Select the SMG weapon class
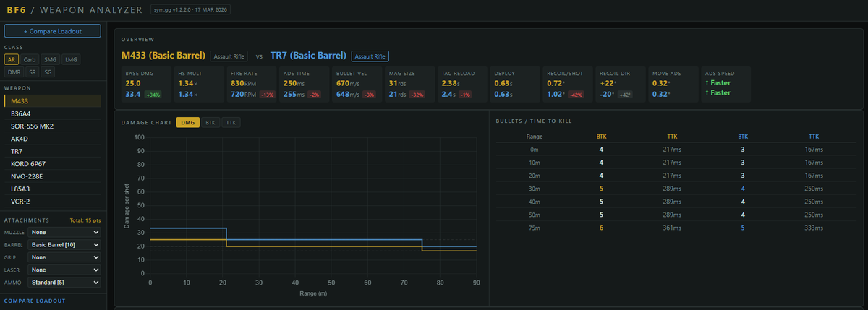This screenshot has width=868, height=310. pyautogui.click(x=51, y=59)
